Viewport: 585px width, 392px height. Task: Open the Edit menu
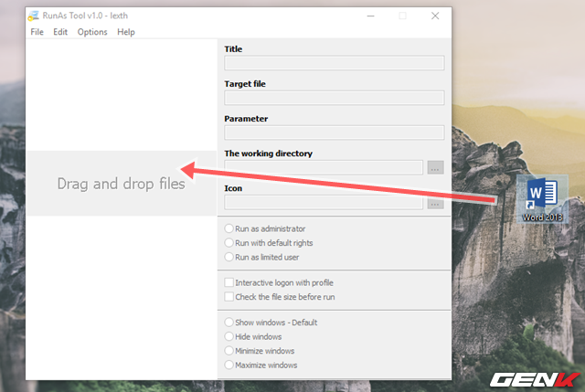[60, 32]
